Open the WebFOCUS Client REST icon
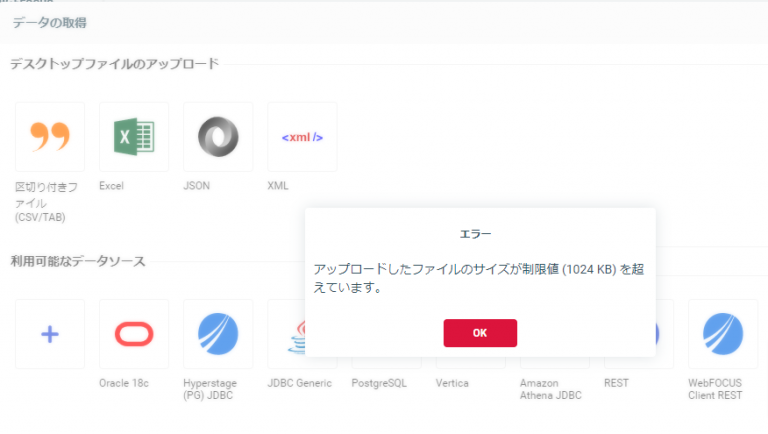This screenshot has width=768, height=434. 722,334
